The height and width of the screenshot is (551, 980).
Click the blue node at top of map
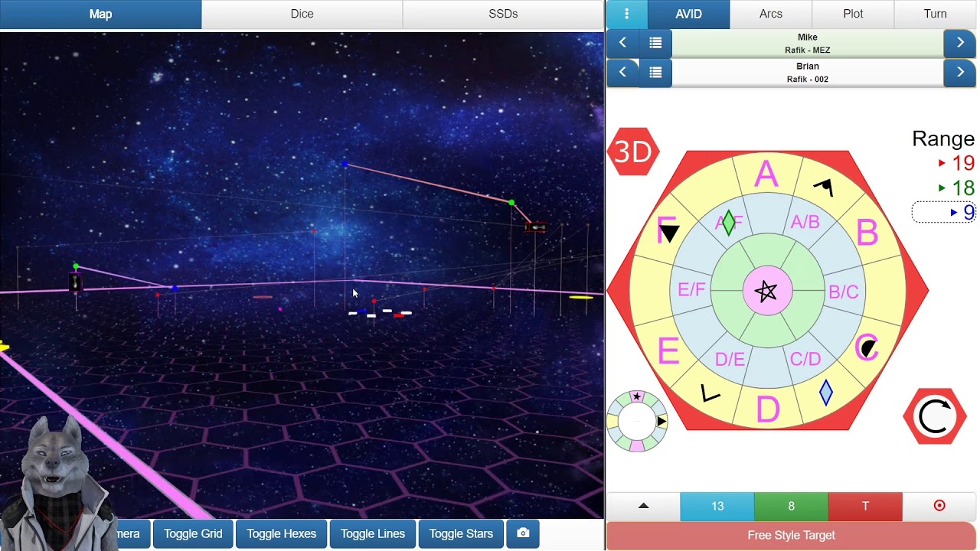[x=345, y=165]
